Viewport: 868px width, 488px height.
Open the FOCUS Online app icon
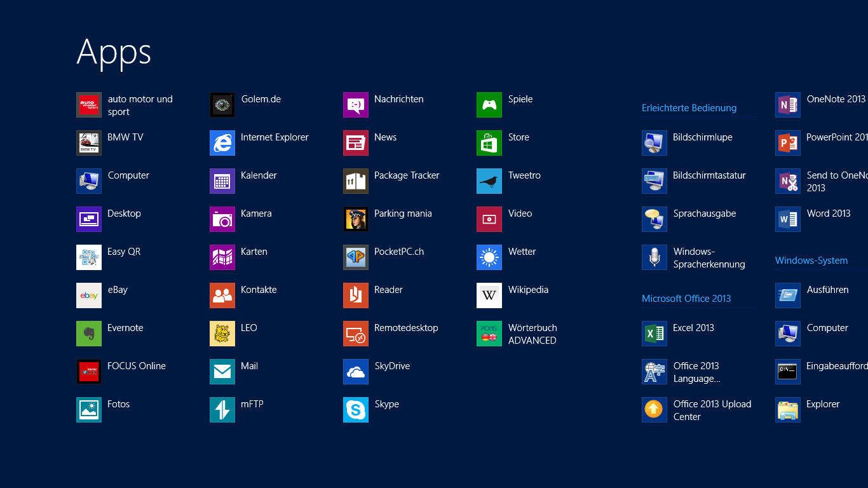(89, 372)
